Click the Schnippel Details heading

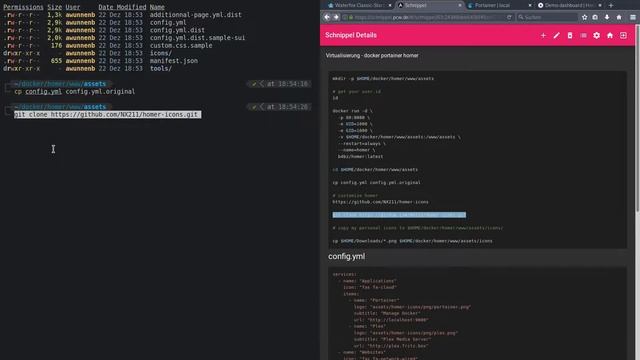click(351, 35)
